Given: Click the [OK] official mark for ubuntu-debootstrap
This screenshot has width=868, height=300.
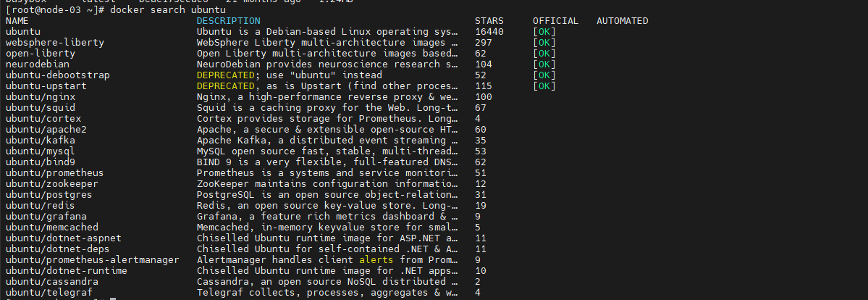Looking at the screenshot, I should click(544, 75).
